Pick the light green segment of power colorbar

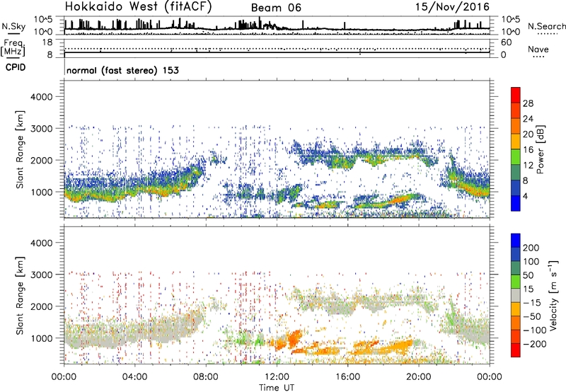[516, 157]
